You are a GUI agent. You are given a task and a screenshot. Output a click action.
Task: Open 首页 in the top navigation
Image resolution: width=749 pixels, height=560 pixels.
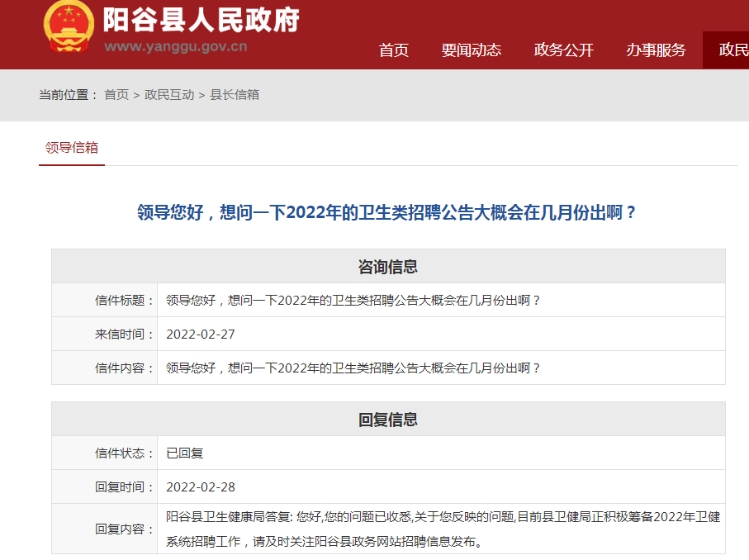[x=394, y=50]
